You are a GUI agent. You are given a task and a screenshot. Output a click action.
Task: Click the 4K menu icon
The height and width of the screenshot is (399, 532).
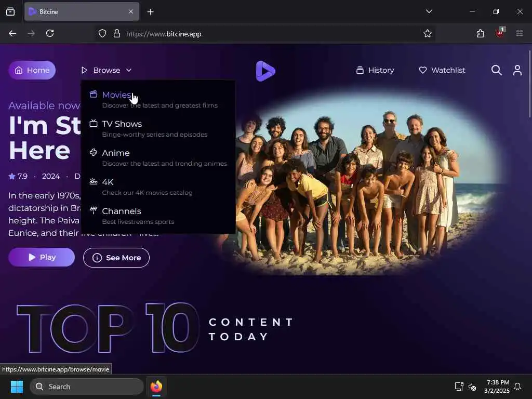tap(94, 181)
